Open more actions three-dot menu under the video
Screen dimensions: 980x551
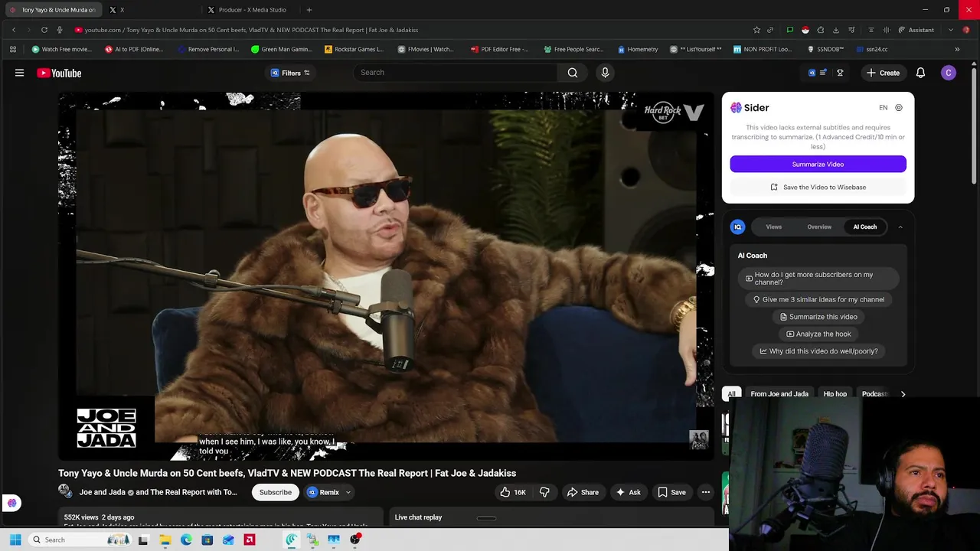[706, 492]
